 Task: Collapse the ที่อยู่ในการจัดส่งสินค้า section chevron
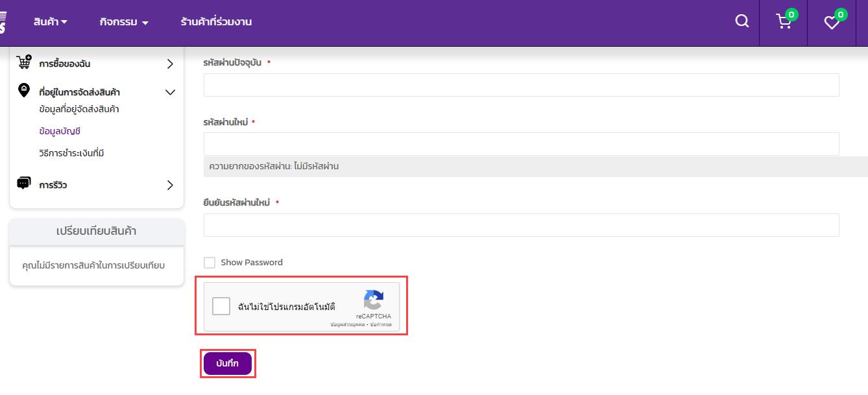click(170, 92)
